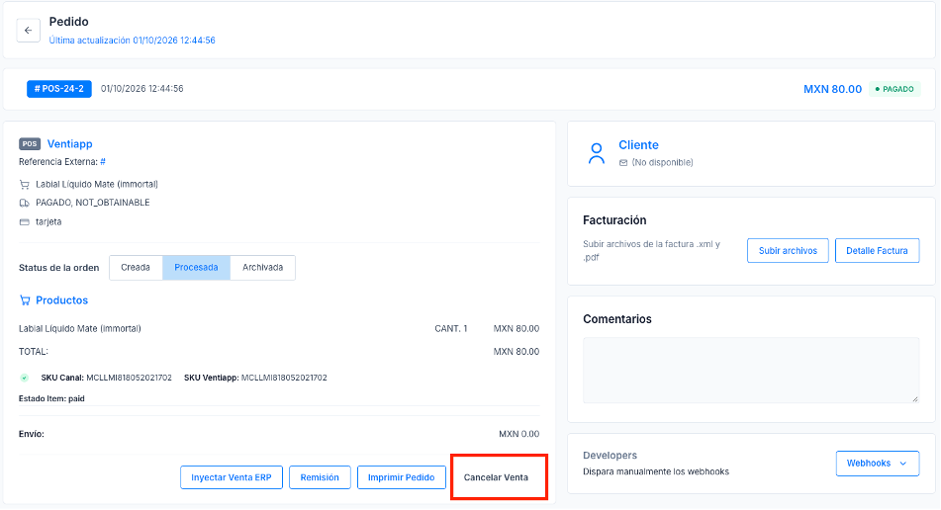The width and height of the screenshot is (941, 510).
Task: Click the #POS-24-2 order badge
Action: coord(59,89)
